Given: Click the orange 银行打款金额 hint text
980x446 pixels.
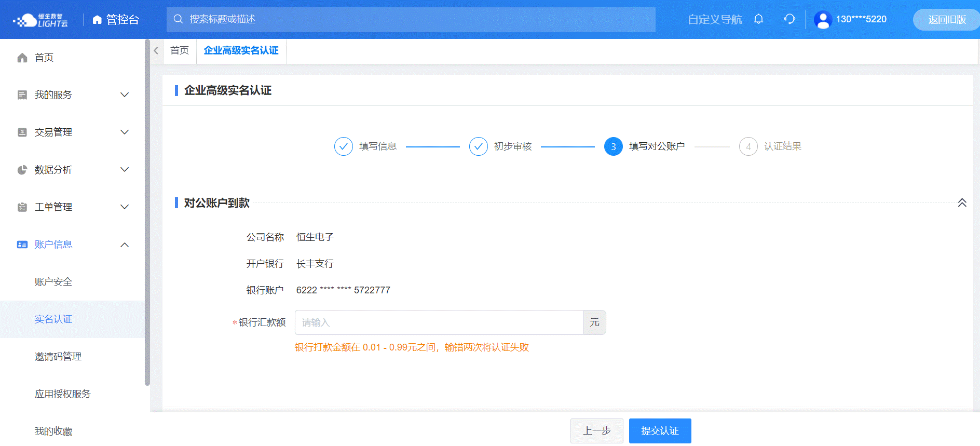Looking at the screenshot, I should pos(412,347).
